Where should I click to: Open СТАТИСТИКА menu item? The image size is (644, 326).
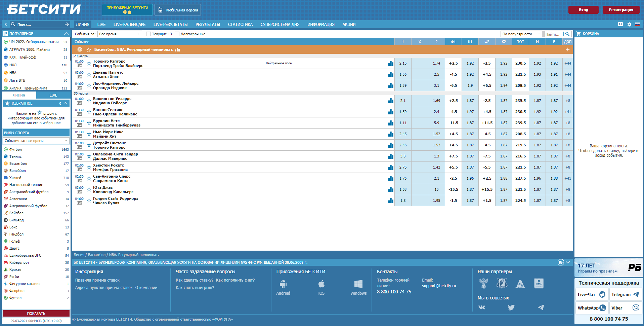pyautogui.click(x=240, y=24)
